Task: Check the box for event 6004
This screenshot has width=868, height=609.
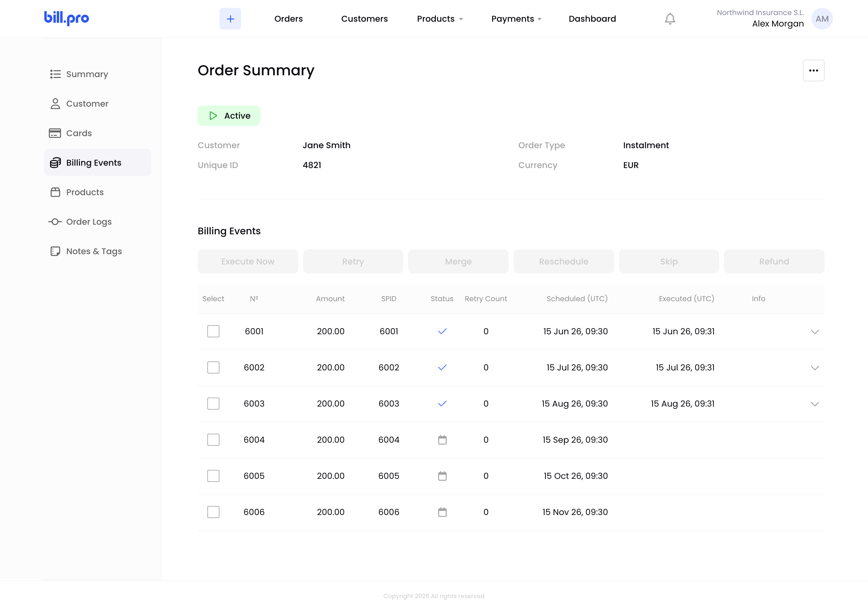Action: (x=213, y=440)
